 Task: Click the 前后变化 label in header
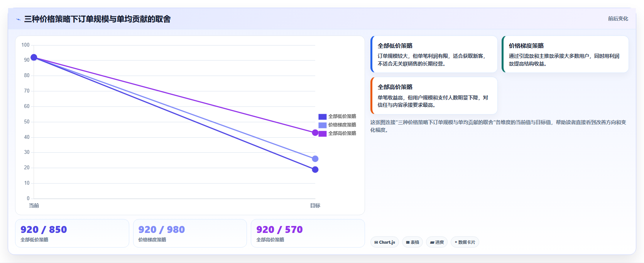618,19
